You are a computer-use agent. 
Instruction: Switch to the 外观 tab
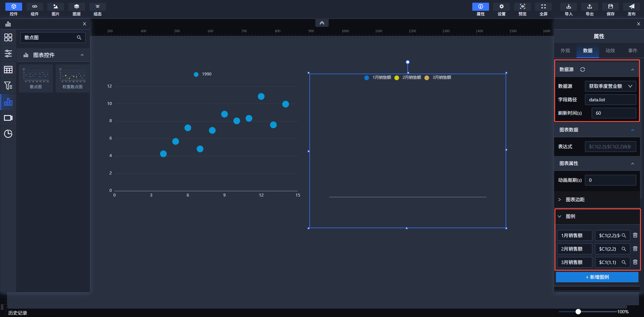[565, 51]
